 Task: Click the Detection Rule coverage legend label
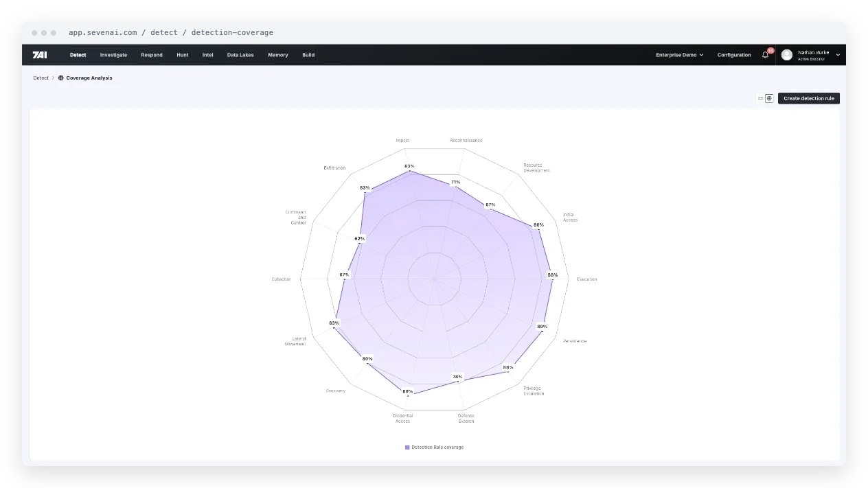(x=437, y=448)
